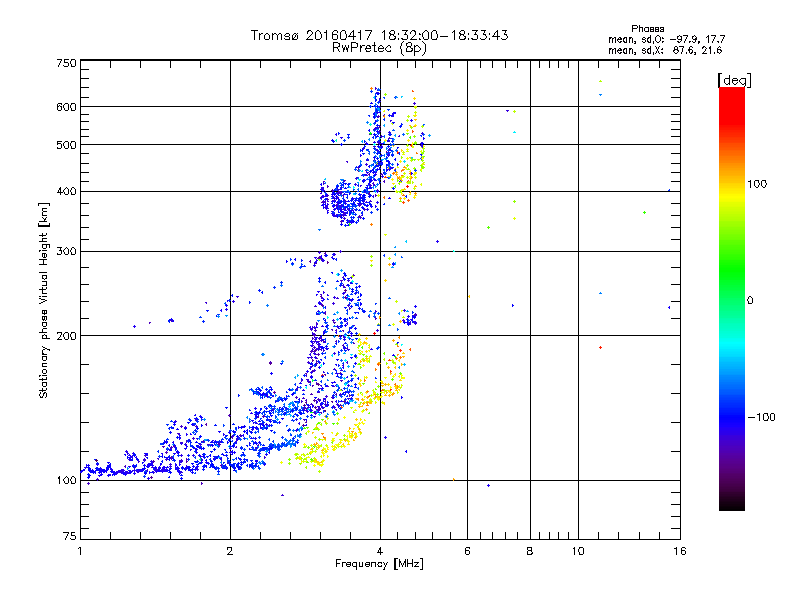Click the 'Stationary phase Virtual Height [km]' axis title
This screenshot has height=600, width=800.
[44, 300]
